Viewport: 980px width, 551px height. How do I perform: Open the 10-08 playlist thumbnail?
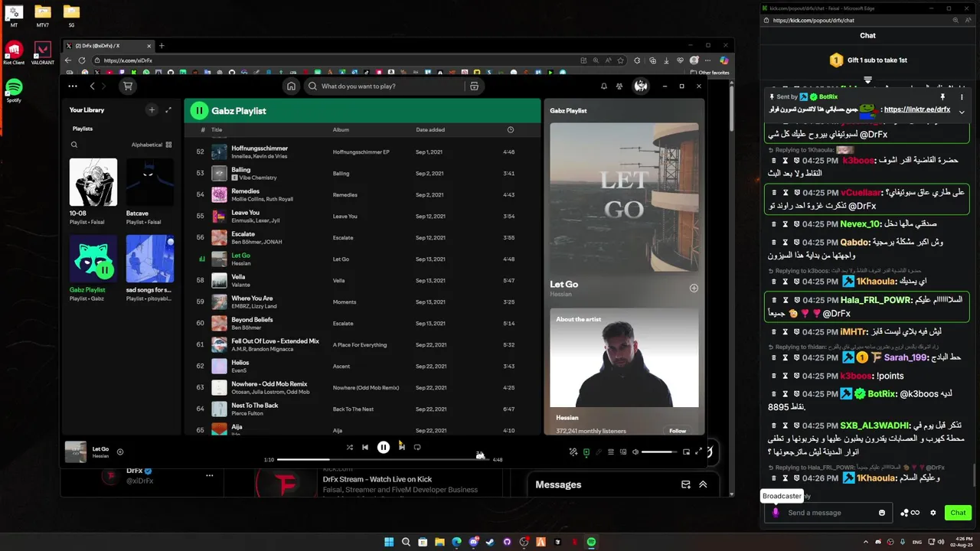point(93,182)
